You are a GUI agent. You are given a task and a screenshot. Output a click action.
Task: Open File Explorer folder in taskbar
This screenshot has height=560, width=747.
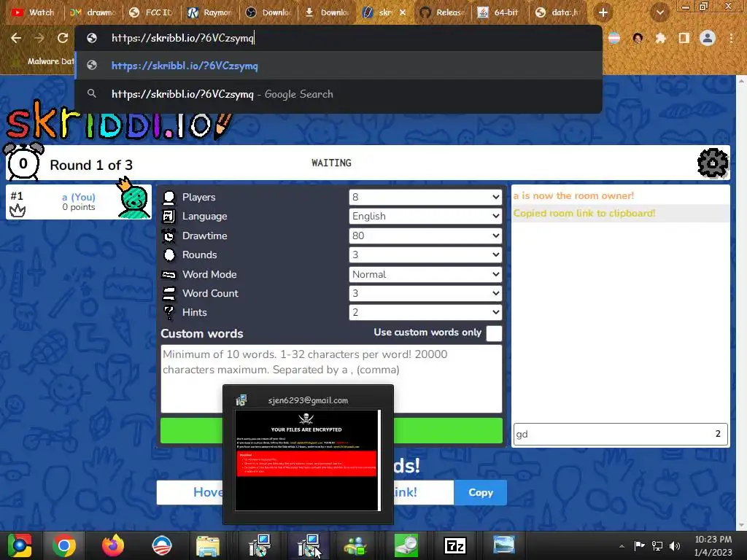(x=208, y=546)
